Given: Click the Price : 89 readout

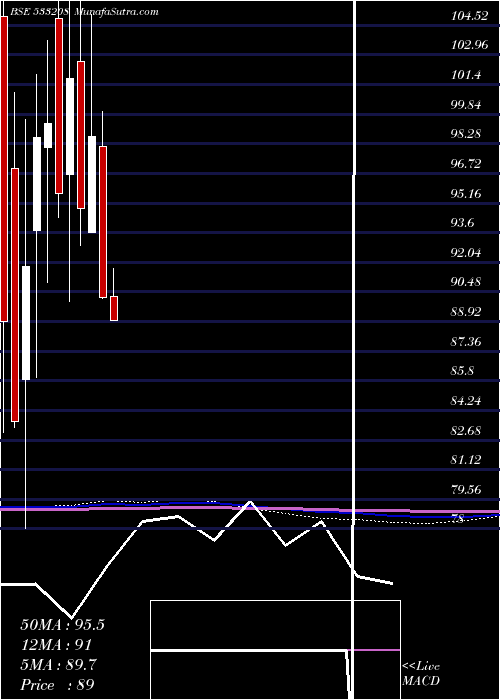Looking at the screenshot, I should (57, 685).
